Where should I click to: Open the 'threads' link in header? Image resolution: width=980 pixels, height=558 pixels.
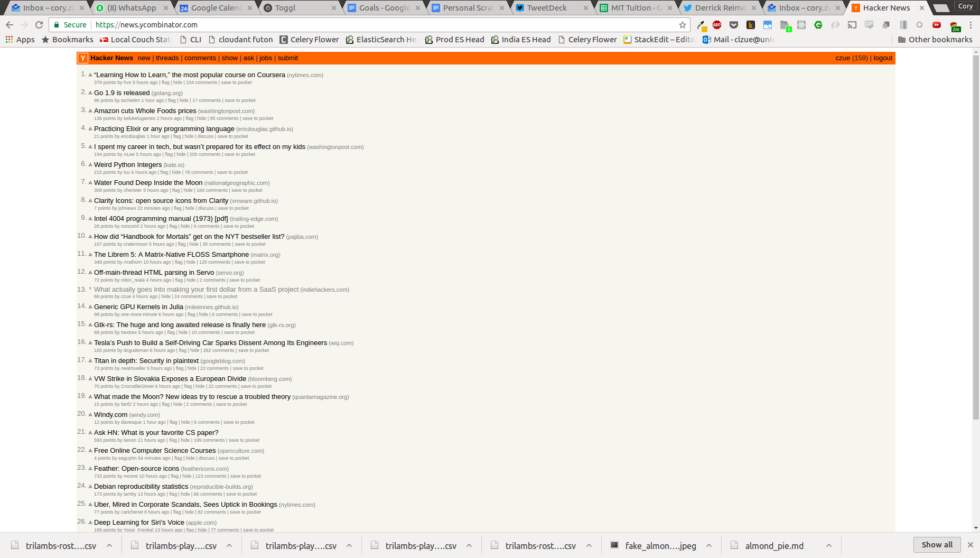tap(167, 58)
